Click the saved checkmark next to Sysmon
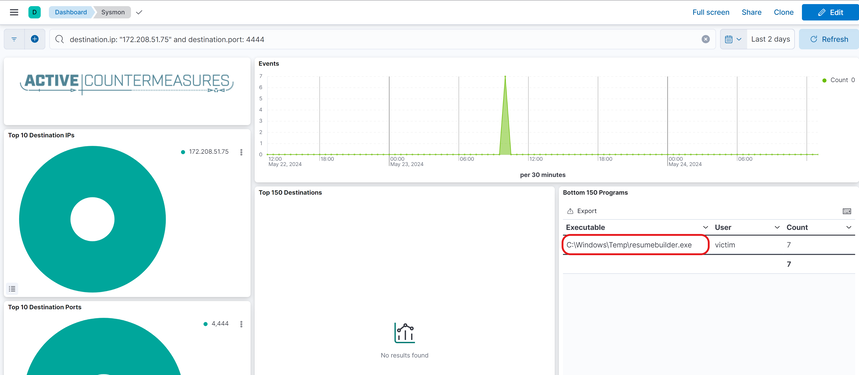859x375 pixels. (x=139, y=12)
